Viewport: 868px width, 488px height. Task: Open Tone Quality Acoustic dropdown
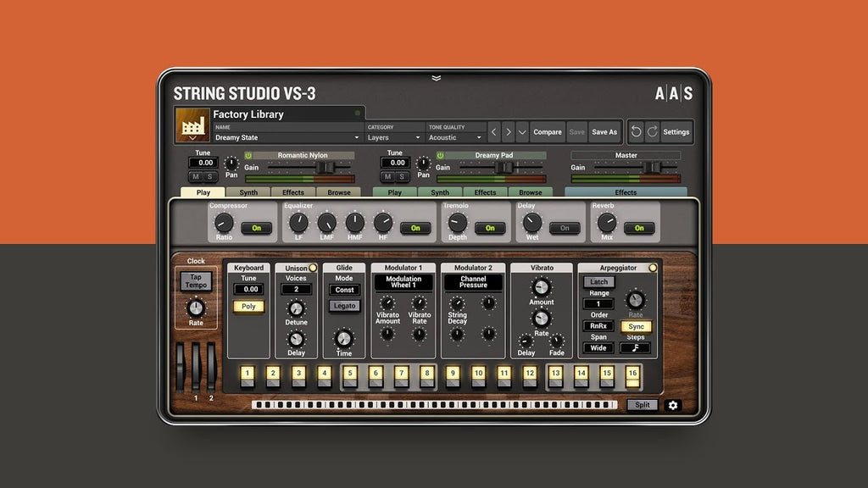point(455,138)
